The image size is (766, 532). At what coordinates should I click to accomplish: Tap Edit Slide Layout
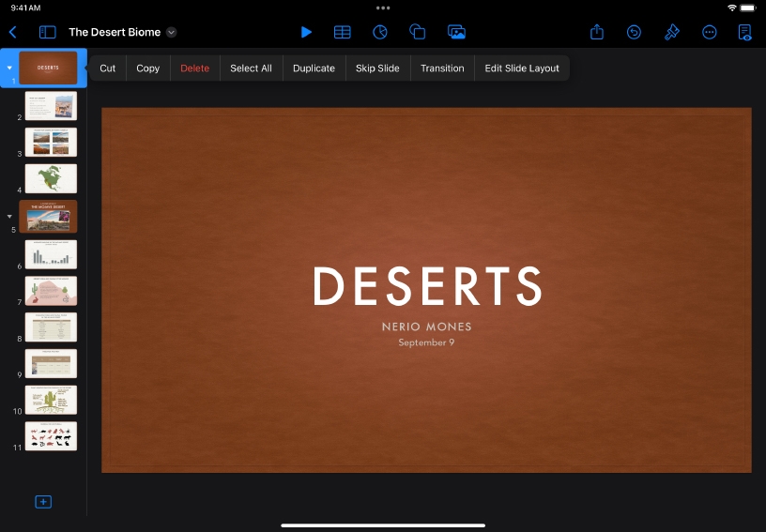[521, 68]
